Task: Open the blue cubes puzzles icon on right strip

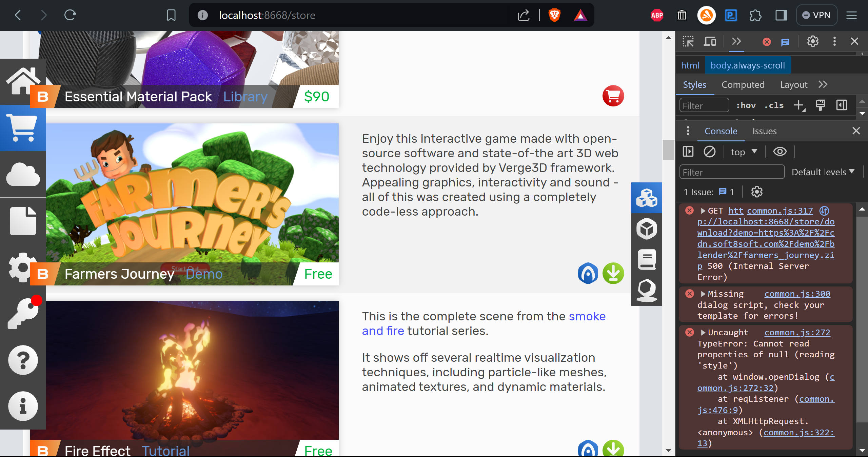Action: tap(647, 198)
